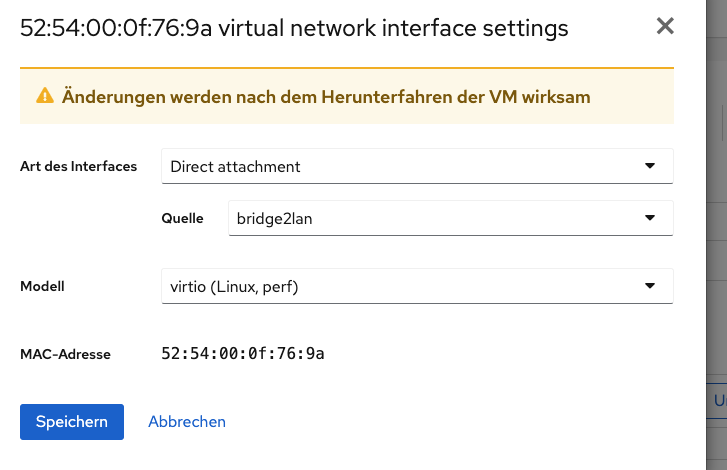Click the Art des Interfaces label
The width and height of the screenshot is (727, 470).
[x=78, y=166]
